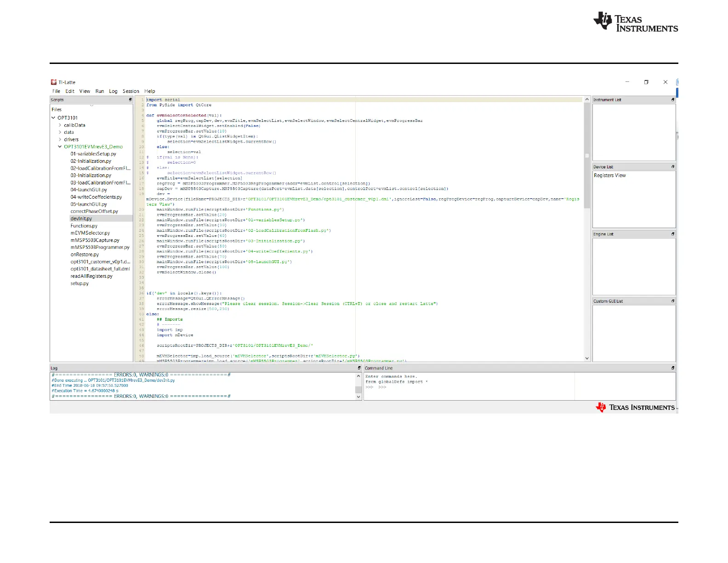Screen dimensions: 728x563
Task: Select readAllRegisters.py script
Action: 91,276
